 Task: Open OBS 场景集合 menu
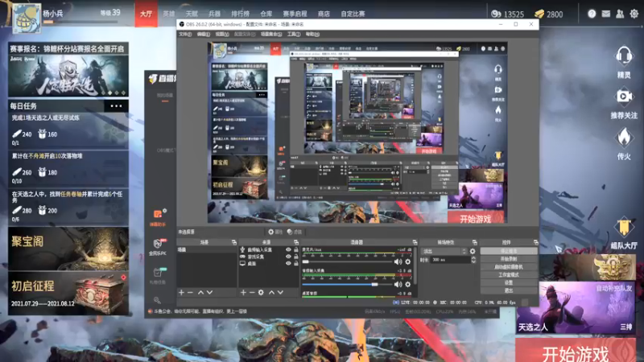[271, 34]
